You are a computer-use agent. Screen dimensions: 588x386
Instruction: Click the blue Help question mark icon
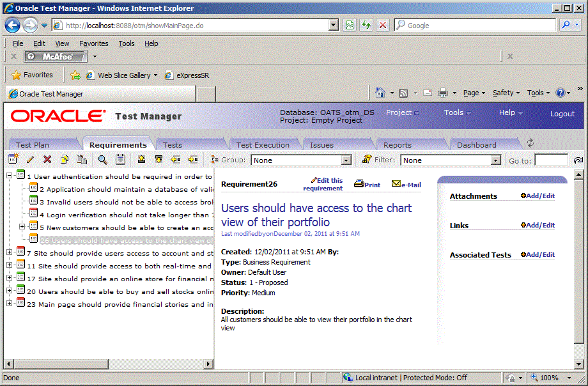click(x=561, y=93)
